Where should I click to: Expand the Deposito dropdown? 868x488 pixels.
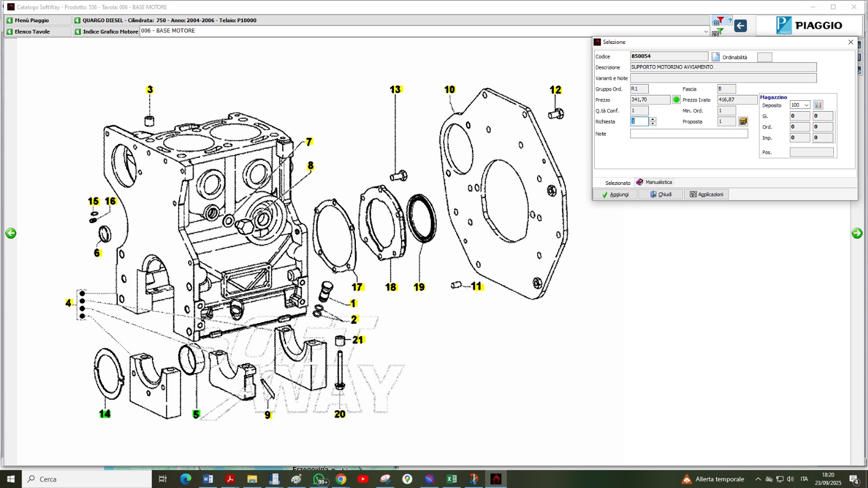click(x=807, y=105)
